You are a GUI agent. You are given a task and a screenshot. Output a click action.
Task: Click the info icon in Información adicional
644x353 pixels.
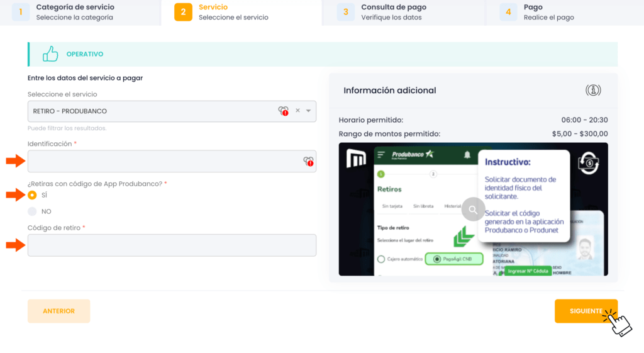pos(593,90)
